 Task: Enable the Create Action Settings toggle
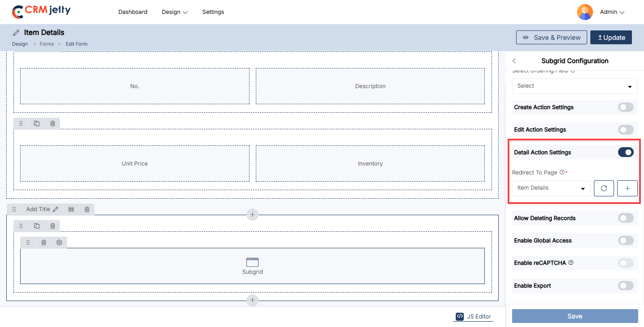tap(626, 107)
